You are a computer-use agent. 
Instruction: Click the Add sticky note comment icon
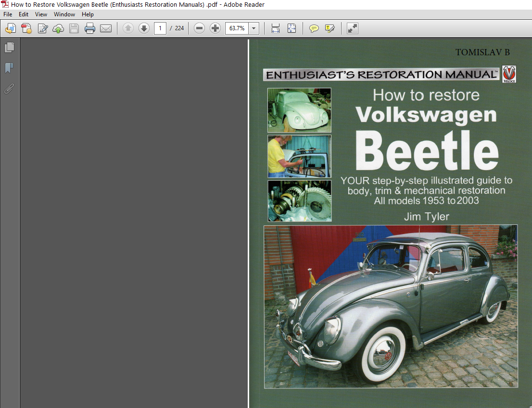pos(314,28)
